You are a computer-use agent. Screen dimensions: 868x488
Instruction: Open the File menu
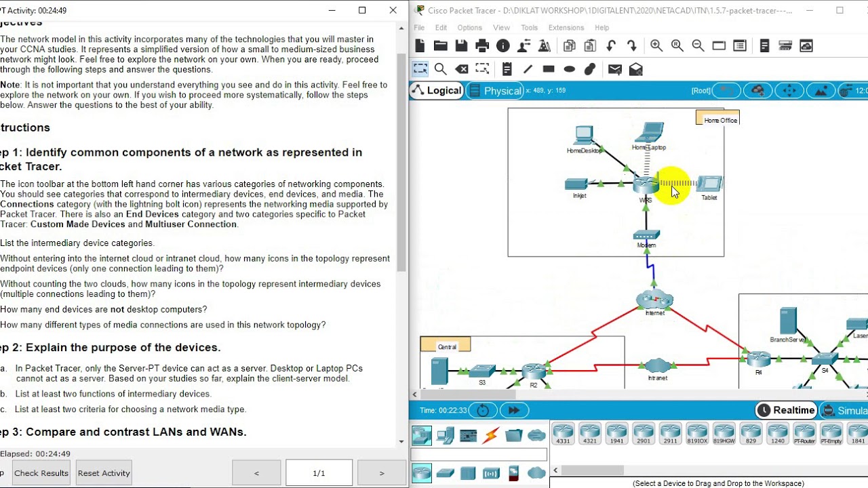pyautogui.click(x=419, y=28)
